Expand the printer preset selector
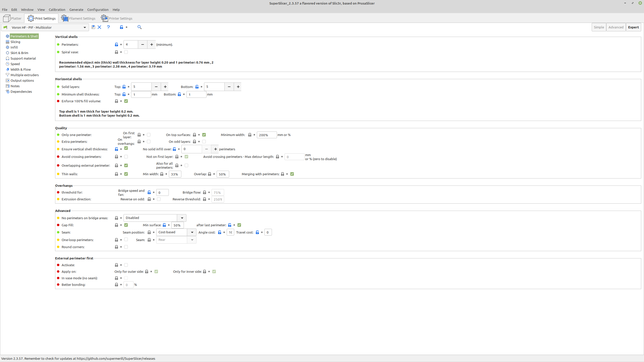Screen dimensions: 644x362 pos(85,27)
